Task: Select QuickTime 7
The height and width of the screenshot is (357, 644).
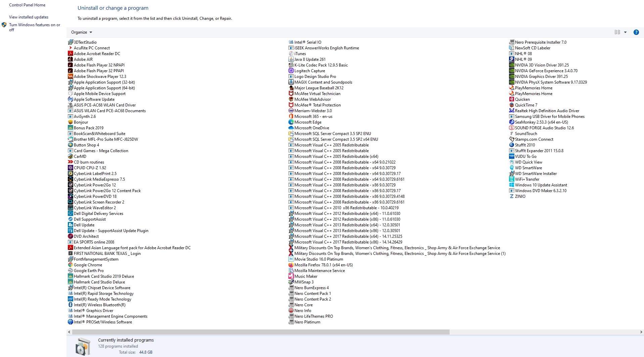Action: (525, 105)
